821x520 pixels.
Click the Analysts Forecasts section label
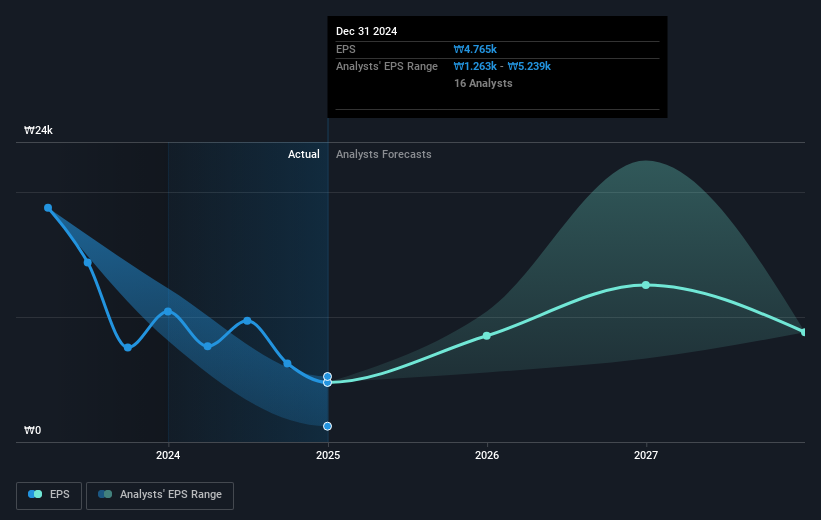[x=384, y=154]
